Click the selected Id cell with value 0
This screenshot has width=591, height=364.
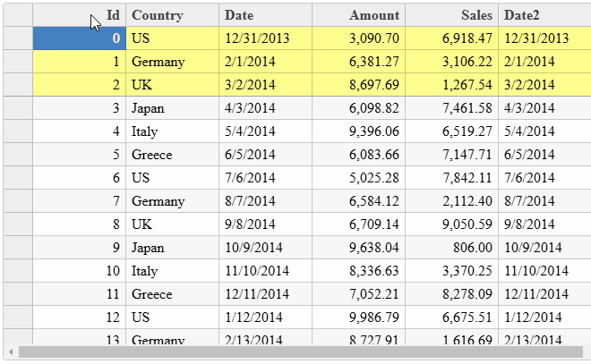[79, 38]
